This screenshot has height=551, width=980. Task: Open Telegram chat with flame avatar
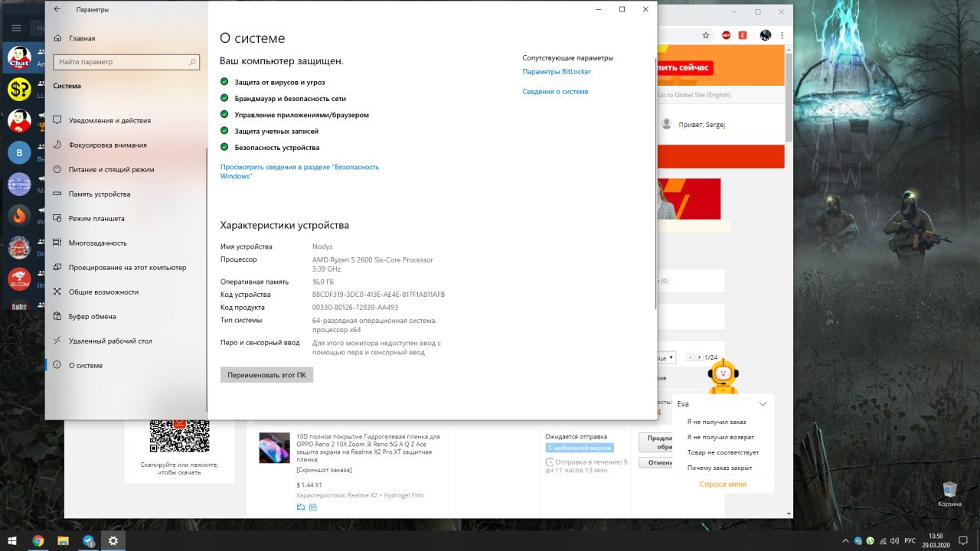19,216
